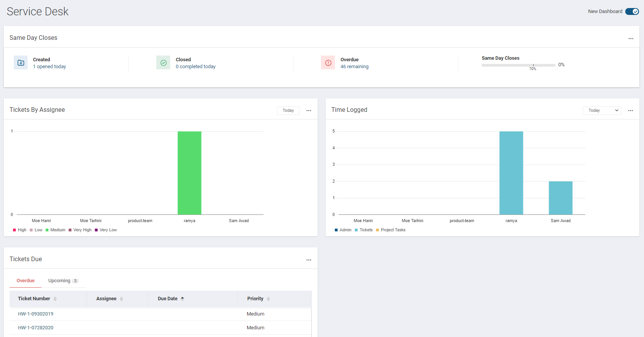This screenshot has width=644, height=337.
Task: Sort by Ticket Number column
Action: (37, 299)
